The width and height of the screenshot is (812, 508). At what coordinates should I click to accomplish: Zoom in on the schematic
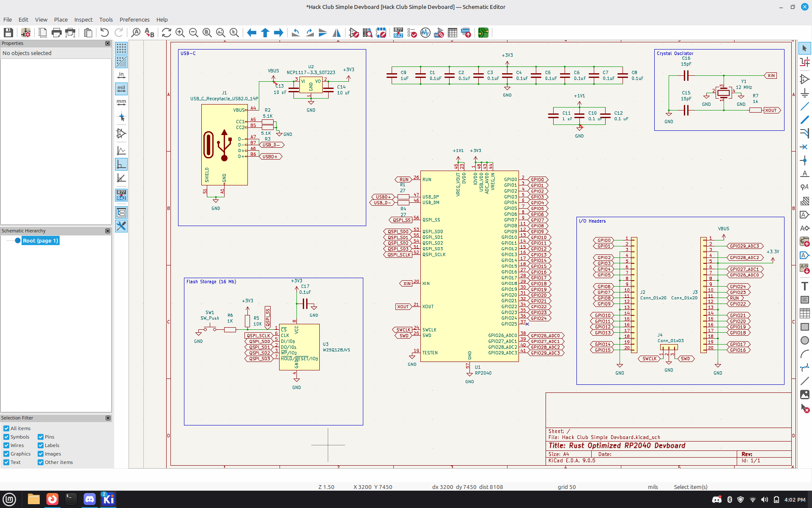pos(180,33)
